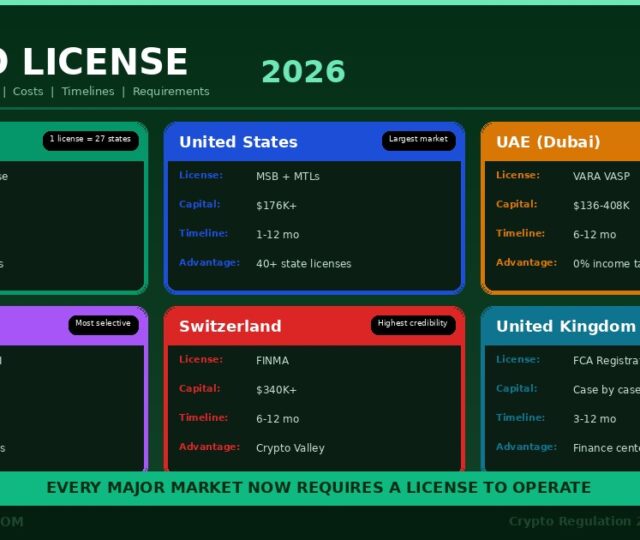
Task: Click 'MSB + MTLs' license value
Action: (x=288, y=176)
